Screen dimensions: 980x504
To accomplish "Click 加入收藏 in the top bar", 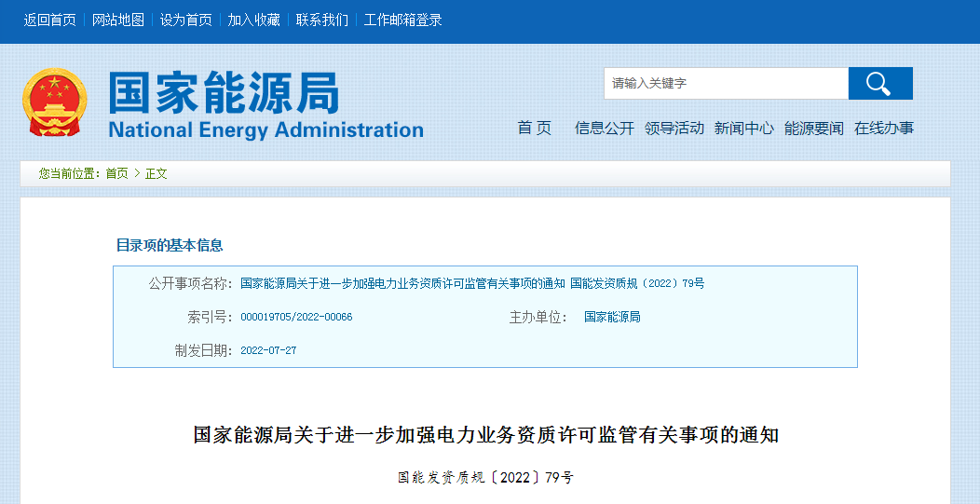I will point(253,20).
